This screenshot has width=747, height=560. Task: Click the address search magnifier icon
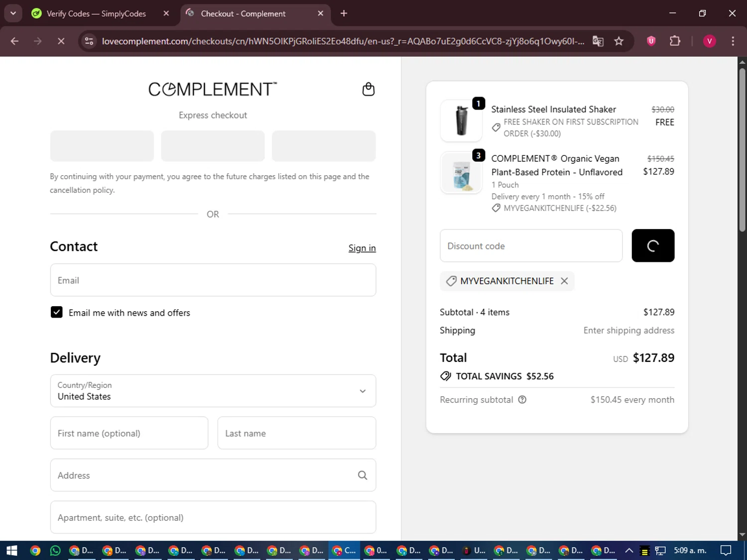(363, 475)
